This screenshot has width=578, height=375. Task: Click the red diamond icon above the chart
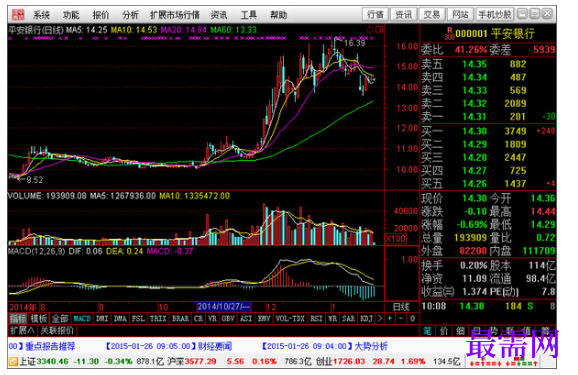[x=370, y=30]
